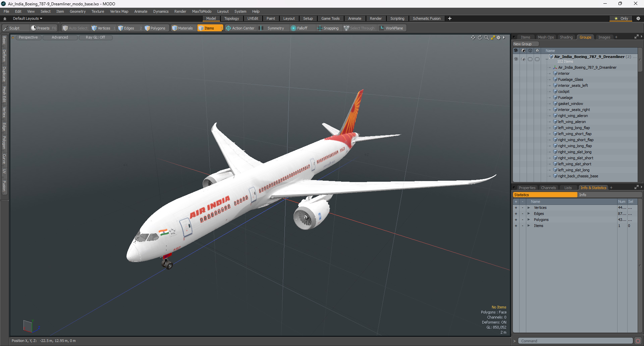Select the Fuselage_Glass mesh item
This screenshot has height=346, width=644.
[x=571, y=79]
